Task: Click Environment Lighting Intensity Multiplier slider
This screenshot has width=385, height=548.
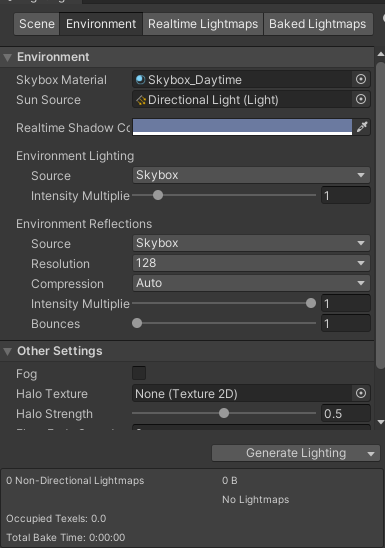Action: 224,195
